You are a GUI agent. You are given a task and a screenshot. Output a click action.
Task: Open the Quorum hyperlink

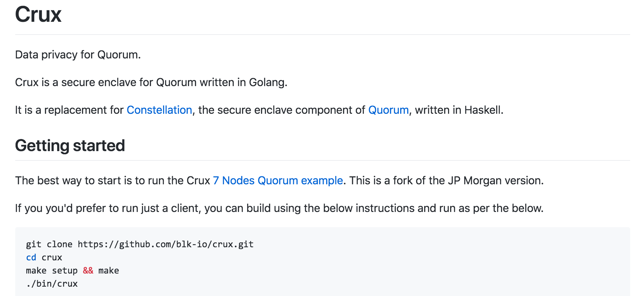tap(388, 110)
